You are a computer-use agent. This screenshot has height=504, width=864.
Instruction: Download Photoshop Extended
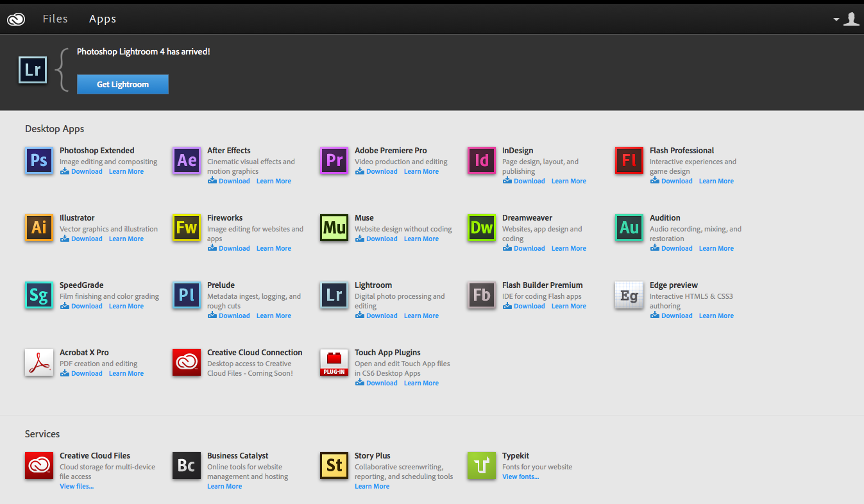coord(81,171)
